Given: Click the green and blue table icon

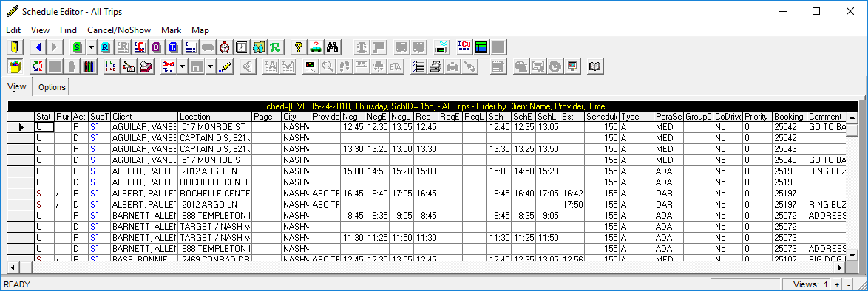Looking at the screenshot, I should click(x=481, y=47).
